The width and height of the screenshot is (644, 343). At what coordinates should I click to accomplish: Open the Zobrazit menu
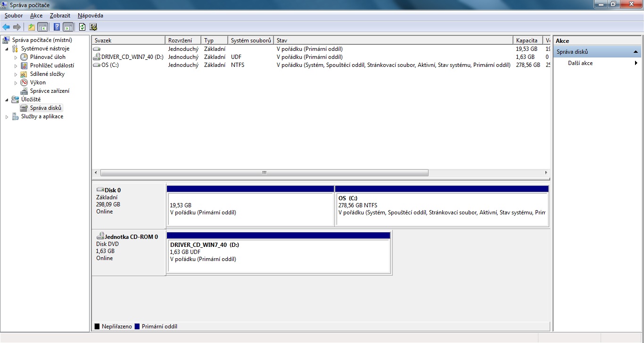point(60,16)
